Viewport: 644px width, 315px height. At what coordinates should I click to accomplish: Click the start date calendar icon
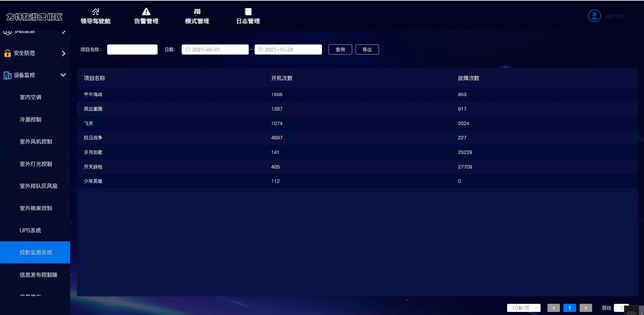coord(187,50)
